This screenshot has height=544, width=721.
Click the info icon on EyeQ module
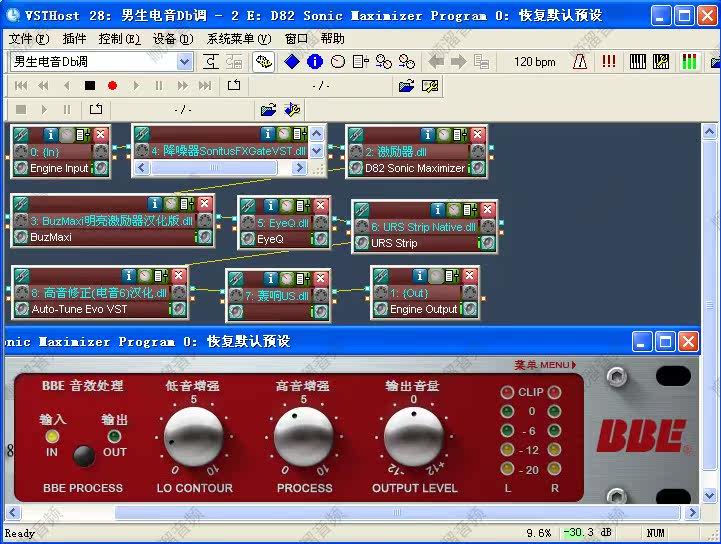270,205
